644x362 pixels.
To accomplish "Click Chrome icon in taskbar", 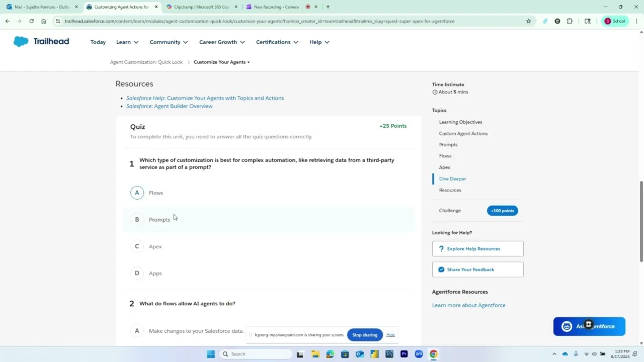I will (433, 354).
